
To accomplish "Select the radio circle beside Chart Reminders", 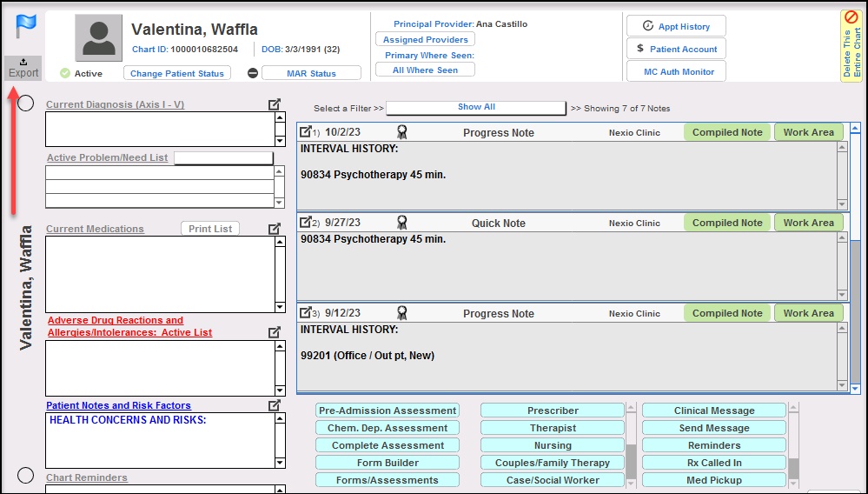I will tap(26, 476).
